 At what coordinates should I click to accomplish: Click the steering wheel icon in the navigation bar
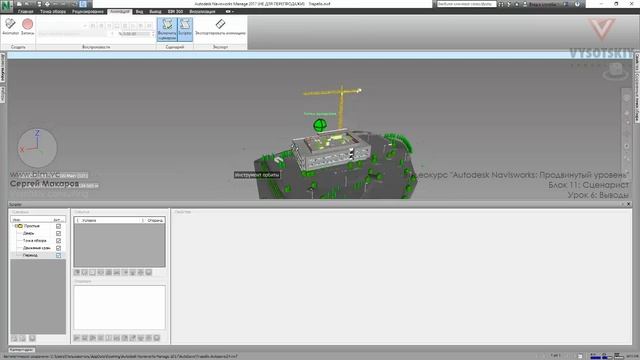tap(627, 98)
